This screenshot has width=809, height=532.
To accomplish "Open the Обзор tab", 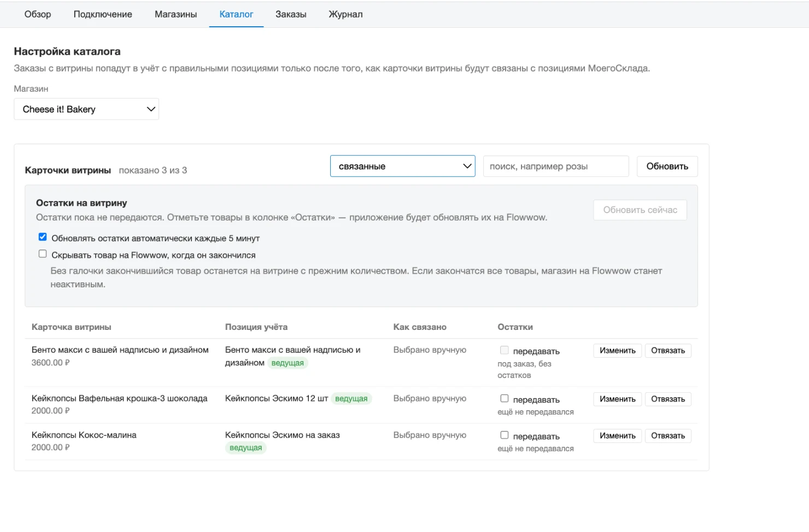I will pyautogui.click(x=38, y=14).
